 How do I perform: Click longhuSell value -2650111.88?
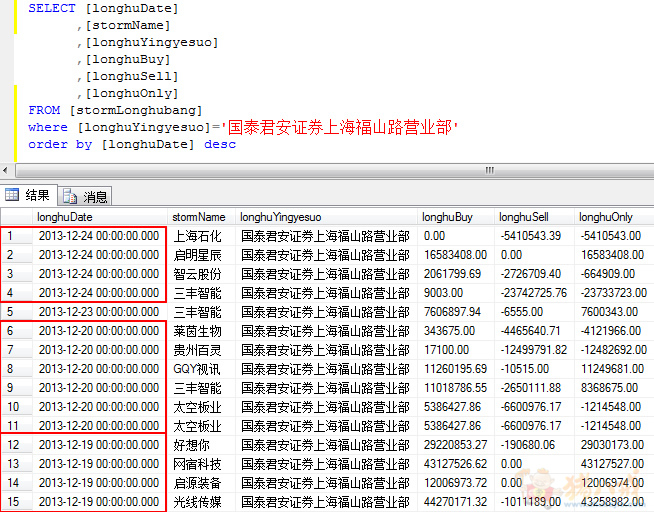pos(531,388)
